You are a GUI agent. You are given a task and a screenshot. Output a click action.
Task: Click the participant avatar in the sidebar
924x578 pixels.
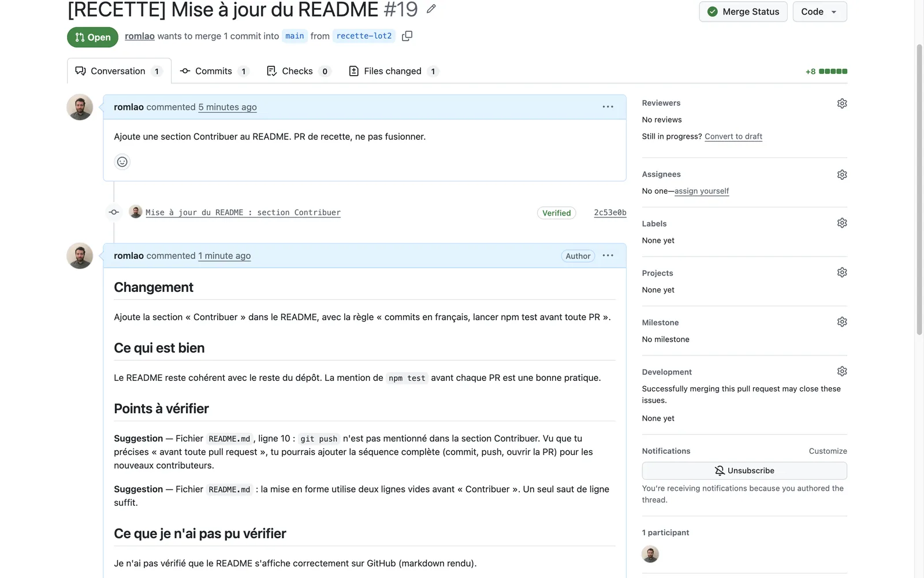click(650, 554)
